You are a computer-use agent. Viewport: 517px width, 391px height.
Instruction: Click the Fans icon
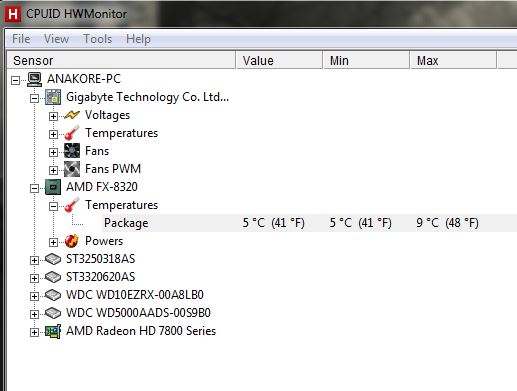click(72, 151)
